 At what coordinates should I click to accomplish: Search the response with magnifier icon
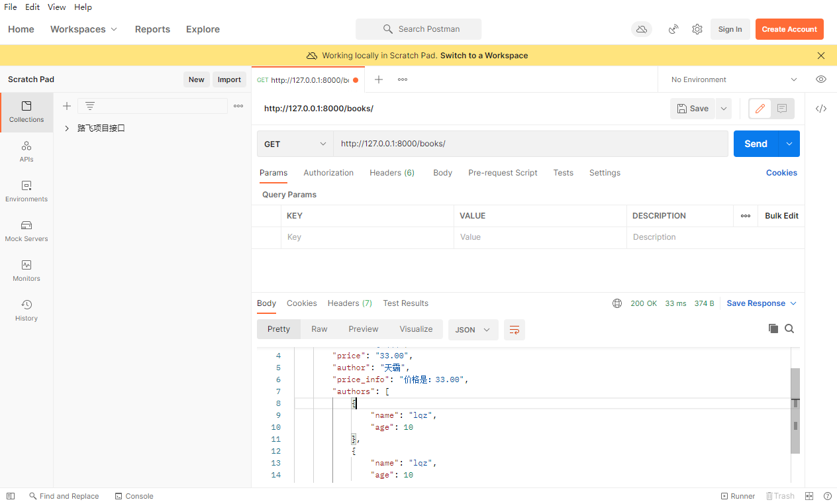coord(789,328)
